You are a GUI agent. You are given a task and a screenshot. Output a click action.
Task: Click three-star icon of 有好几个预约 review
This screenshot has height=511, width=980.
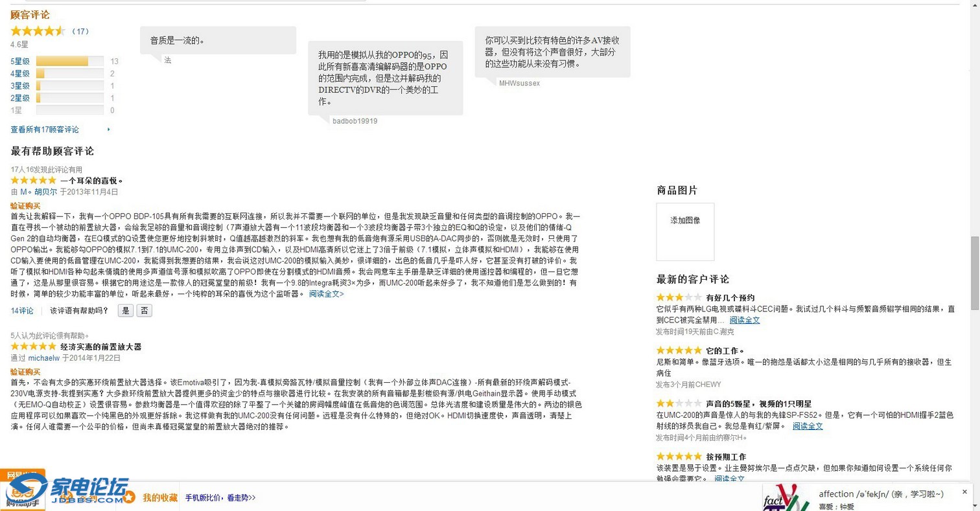[x=679, y=297]
